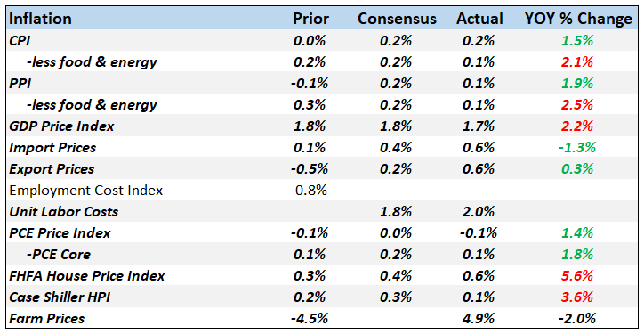Click the Farm Prices prior value -4.5%
Image resolution: width=644 pixels, height=334 pixels.
[310, 318]
